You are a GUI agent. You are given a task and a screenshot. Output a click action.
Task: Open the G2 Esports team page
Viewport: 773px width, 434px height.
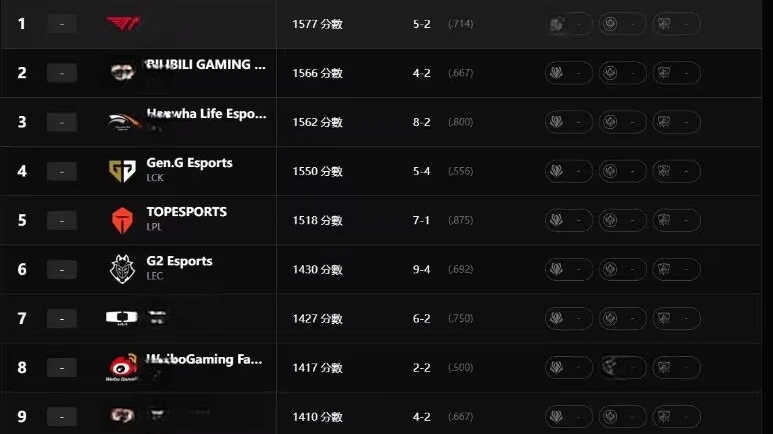tap(179, 261)
